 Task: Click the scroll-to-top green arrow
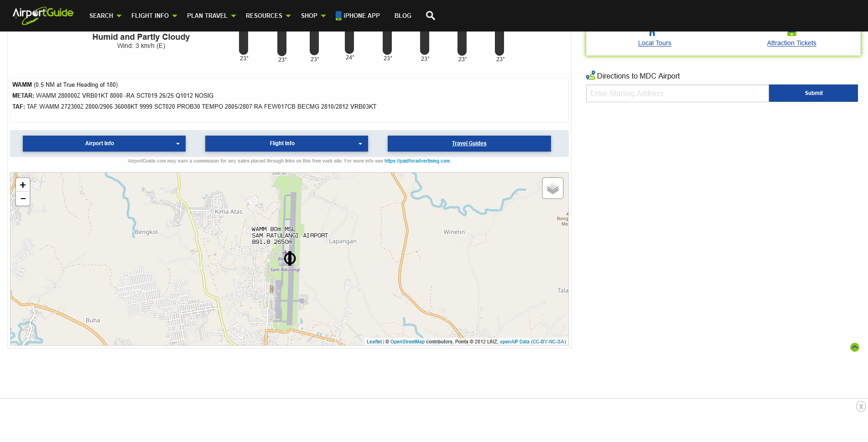coord(854,347)
